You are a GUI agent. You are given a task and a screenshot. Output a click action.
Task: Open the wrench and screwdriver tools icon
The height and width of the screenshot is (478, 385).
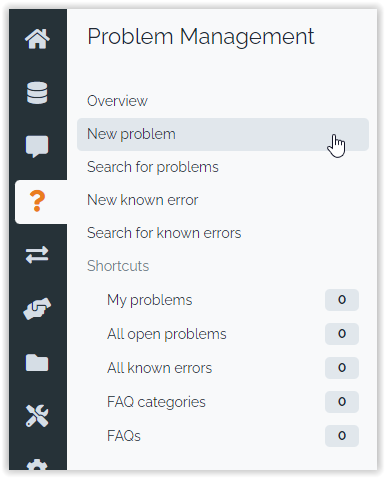tap(37, 416)
